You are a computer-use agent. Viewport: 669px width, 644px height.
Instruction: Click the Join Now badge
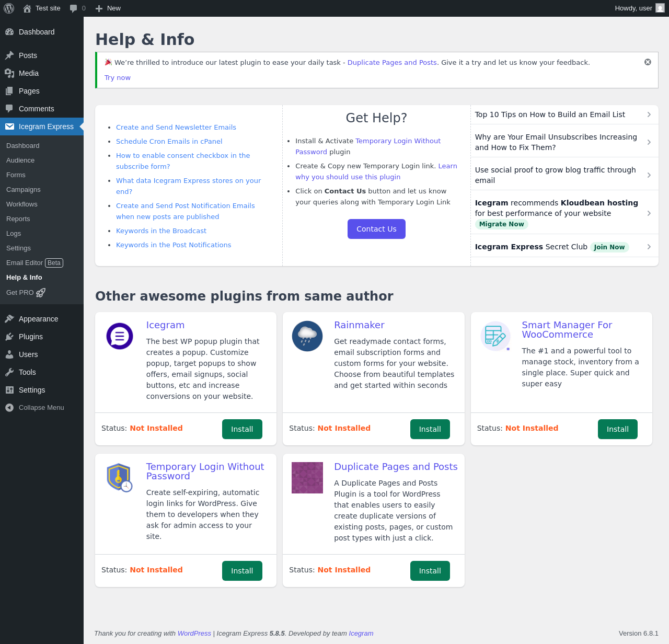[609, 247]
